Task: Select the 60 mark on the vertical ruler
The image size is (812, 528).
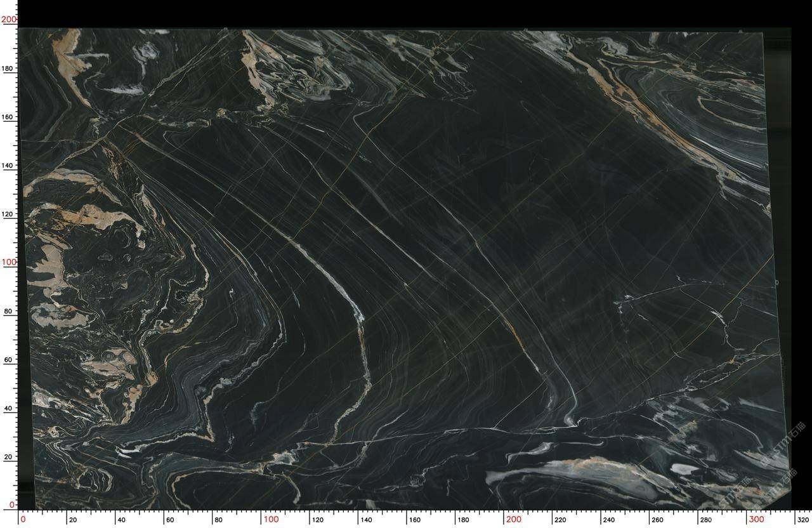Action: (9, 359)
